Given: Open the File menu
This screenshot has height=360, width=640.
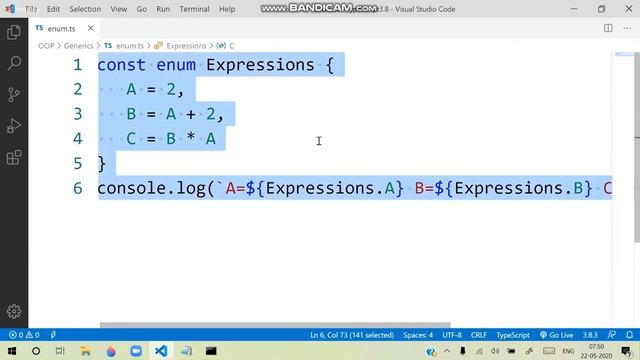Looking at the screenshot, I should click(31, 9).
